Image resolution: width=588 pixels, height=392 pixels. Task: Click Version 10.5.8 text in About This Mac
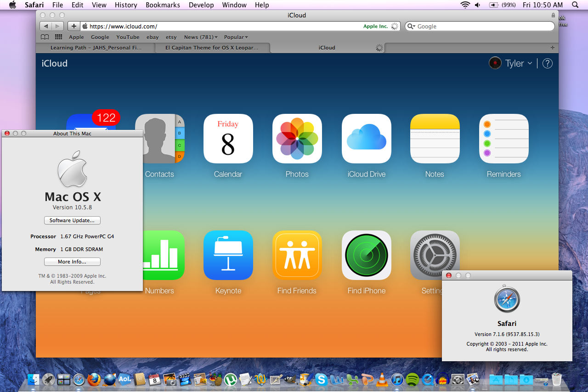(x=72, y=207)
